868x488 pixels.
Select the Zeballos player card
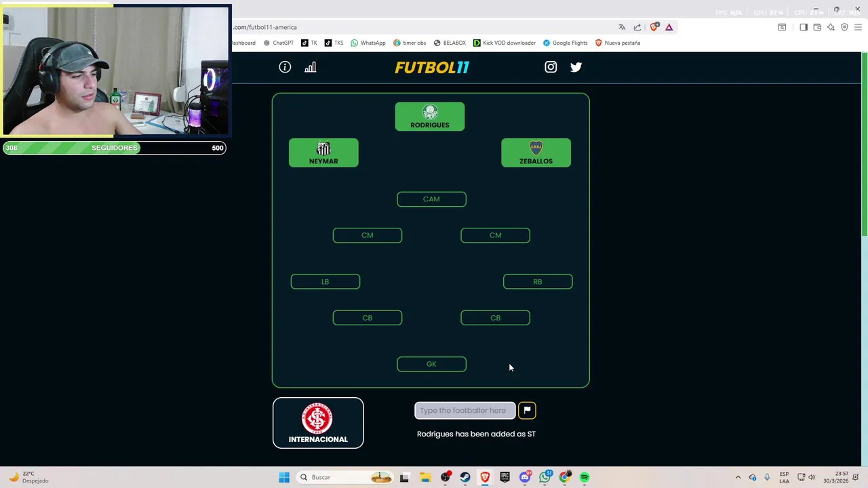point(536,152)
